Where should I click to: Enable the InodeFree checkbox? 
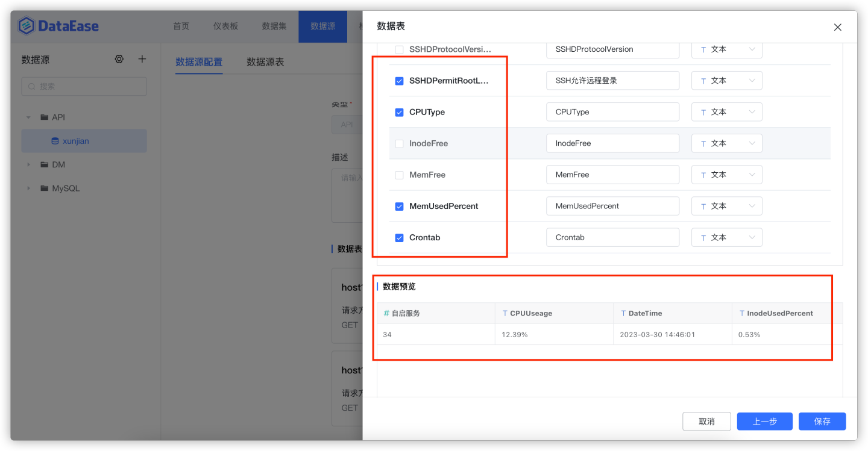pos(399,143)
